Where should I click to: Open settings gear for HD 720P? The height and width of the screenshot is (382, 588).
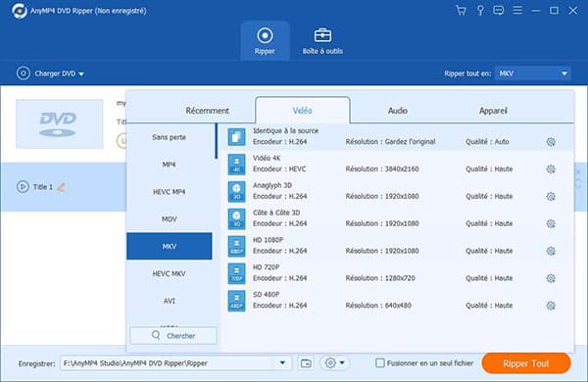551,278
